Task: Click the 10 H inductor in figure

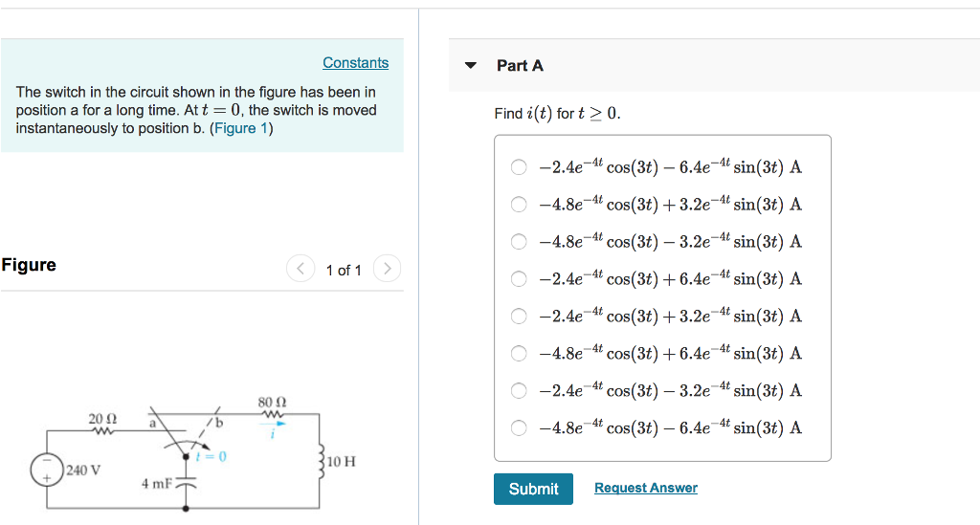Action: pos(322,461)
